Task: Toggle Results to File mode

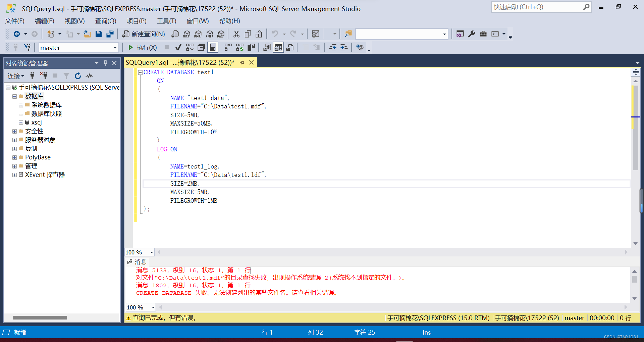Action: tap(290, 48)
